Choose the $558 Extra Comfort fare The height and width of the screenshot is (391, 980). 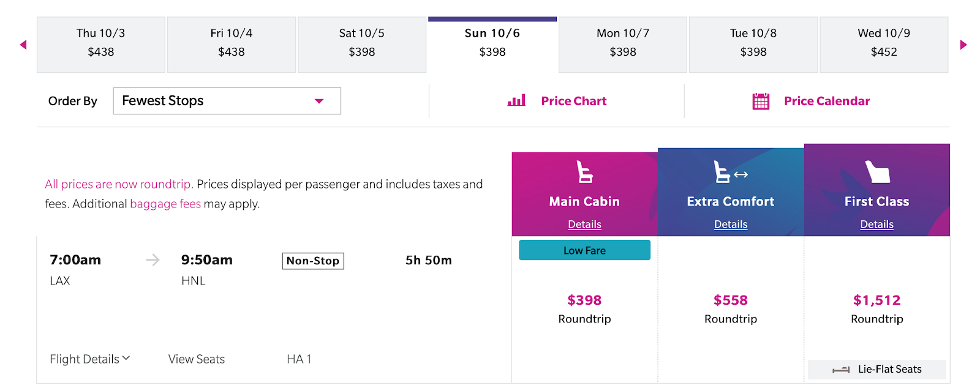730,300
